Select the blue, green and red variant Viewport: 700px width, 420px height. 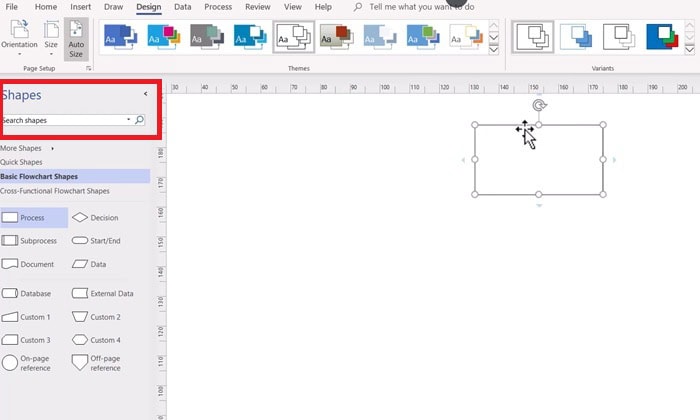[662, 37]
